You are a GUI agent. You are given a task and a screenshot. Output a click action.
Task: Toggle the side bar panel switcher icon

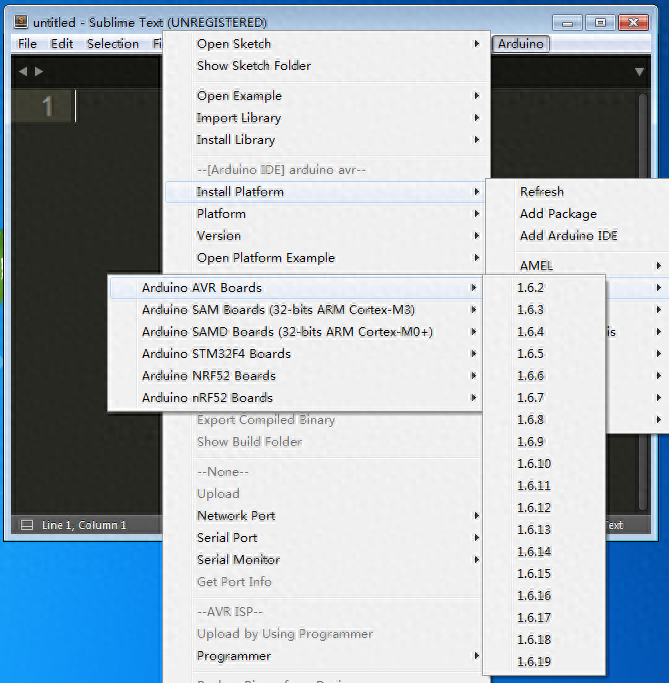(27, 525)
